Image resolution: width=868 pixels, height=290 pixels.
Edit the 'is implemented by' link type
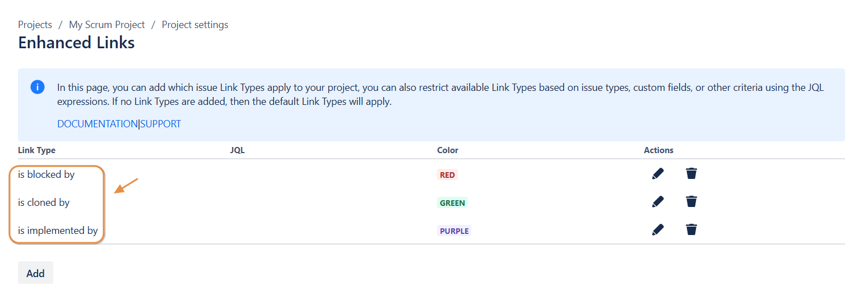pyautogui.click(x=658, y=229)
